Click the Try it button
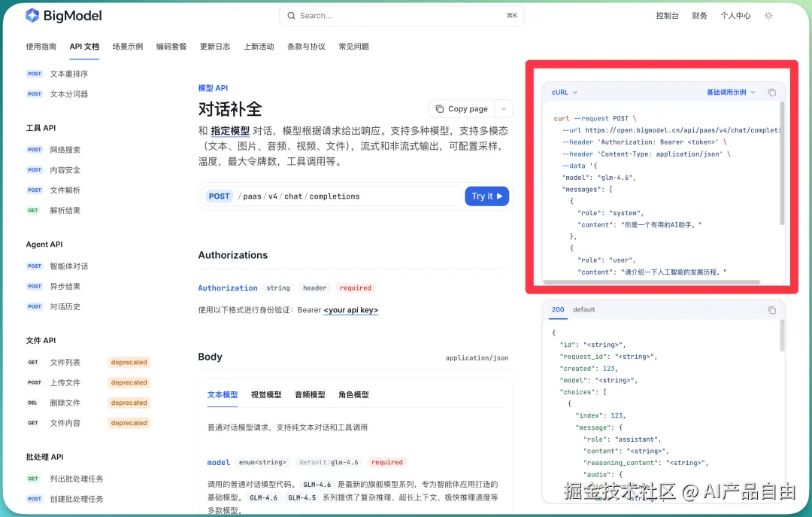This screenshot has width=812, height=517. click(487, 196)
